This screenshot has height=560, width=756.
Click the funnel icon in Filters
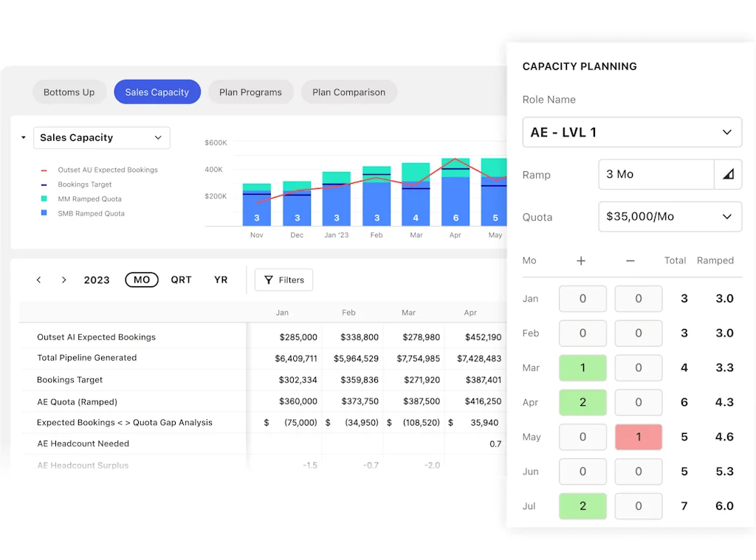click(269, 280)
